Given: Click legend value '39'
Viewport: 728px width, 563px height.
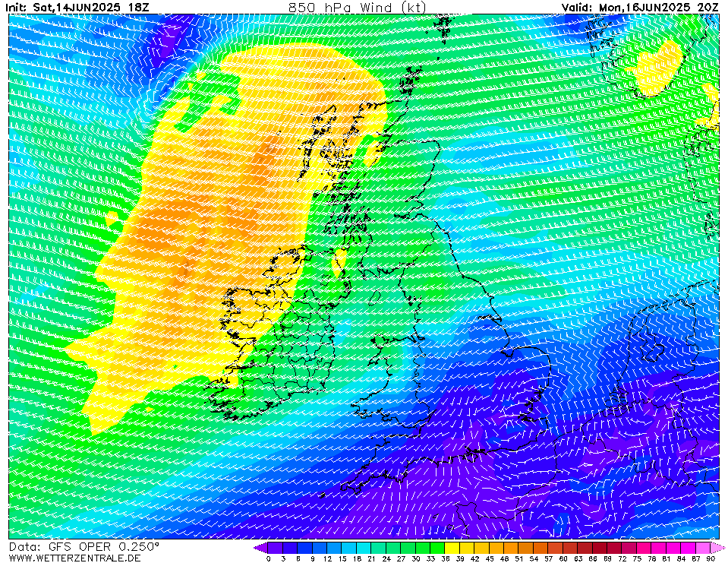Looking at the screenshot, I should coord(459,558).
